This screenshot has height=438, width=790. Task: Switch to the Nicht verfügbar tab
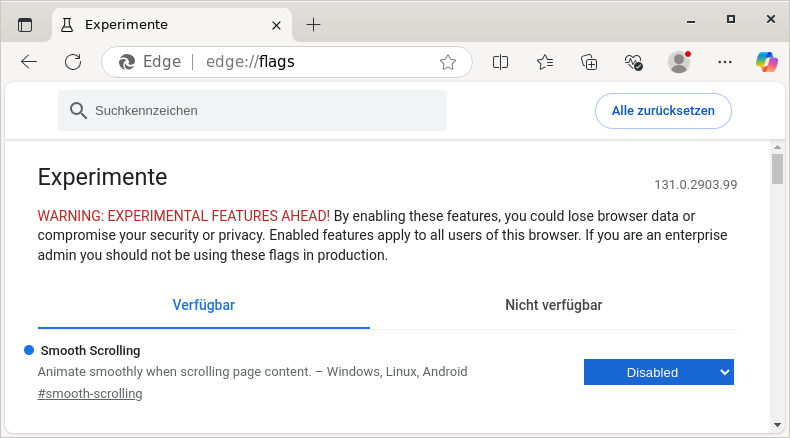coord(553,305)
